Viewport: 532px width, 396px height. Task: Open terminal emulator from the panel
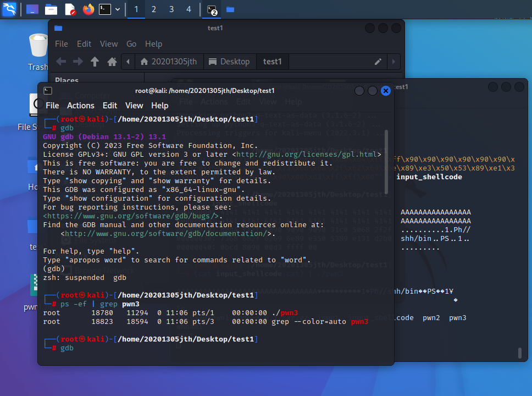(105, 9)
